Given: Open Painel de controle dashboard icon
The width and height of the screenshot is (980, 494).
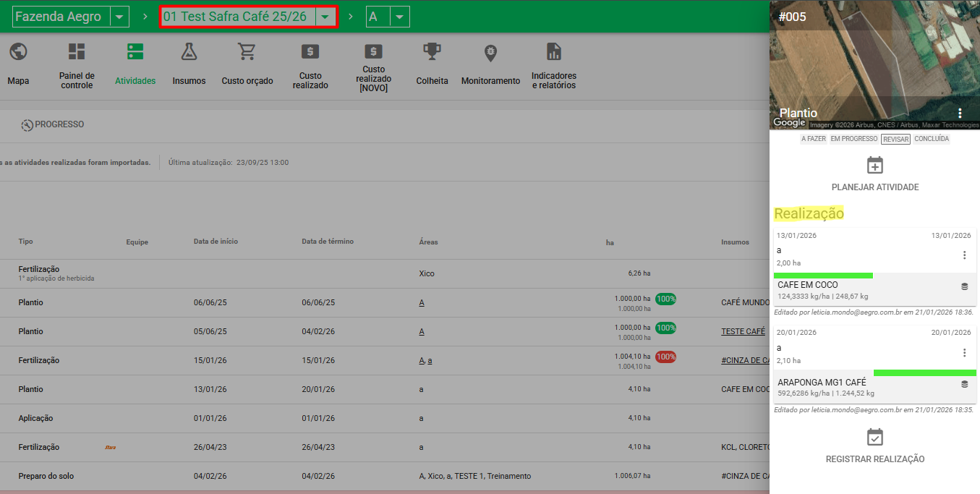Looking at the screenshot, I should [x=77, y=52].
